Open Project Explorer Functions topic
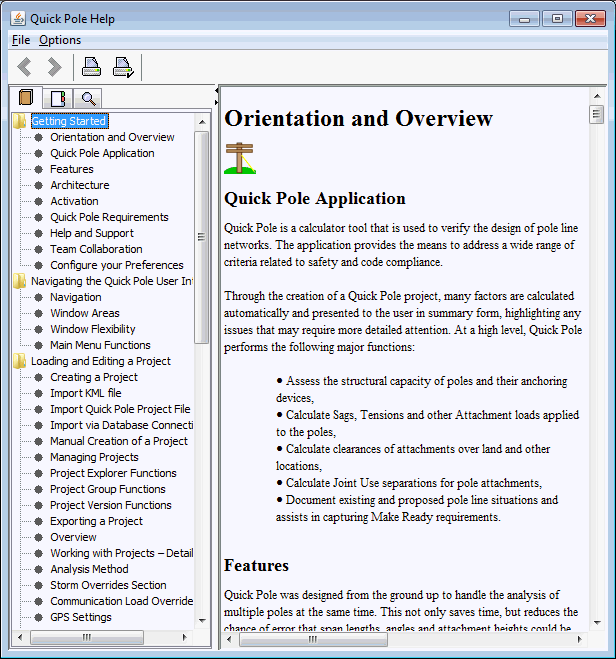This screenshot has height=659, width=616. click(113, 473)
